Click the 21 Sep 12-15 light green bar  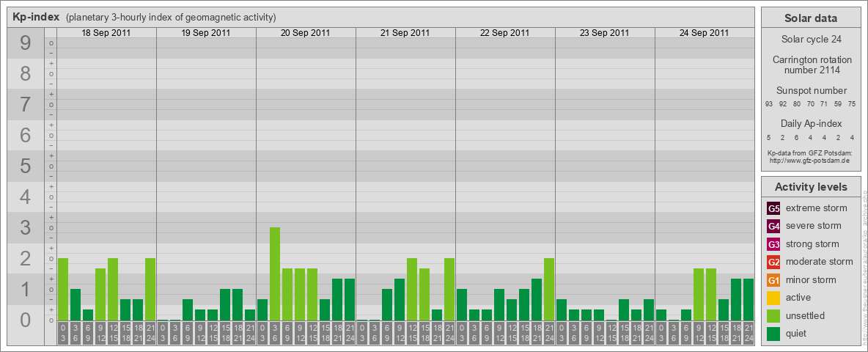(412, 290)
